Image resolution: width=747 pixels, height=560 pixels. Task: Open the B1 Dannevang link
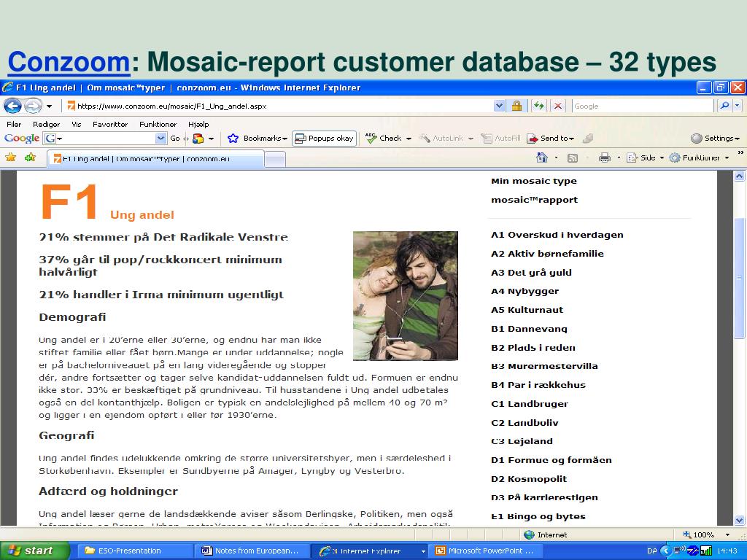click(x=529, y=329)
